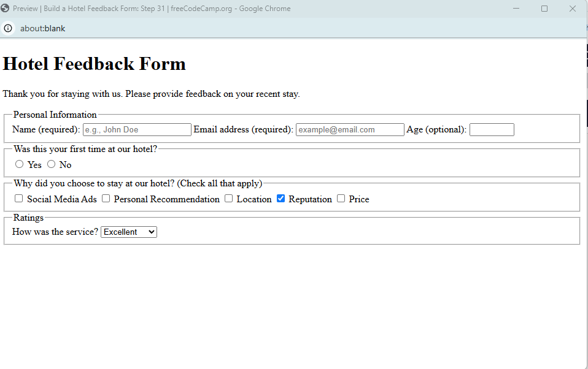Click the Hotel Feedback Form heading
The width and height of the screenshot is (588, 369).
(x=95, y=64)
